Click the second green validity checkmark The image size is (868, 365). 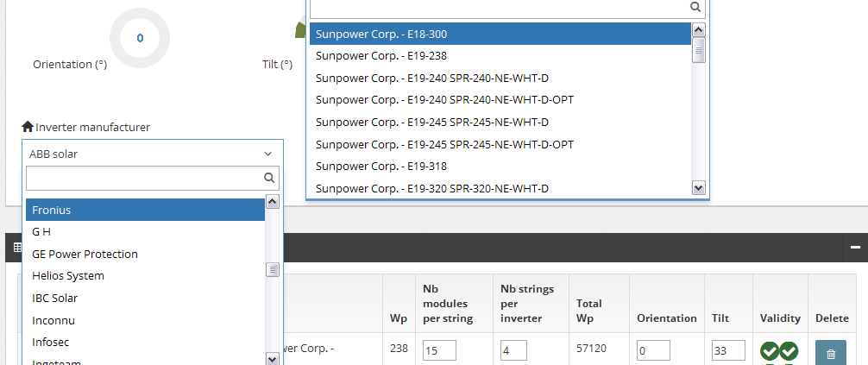coord(789,350)
